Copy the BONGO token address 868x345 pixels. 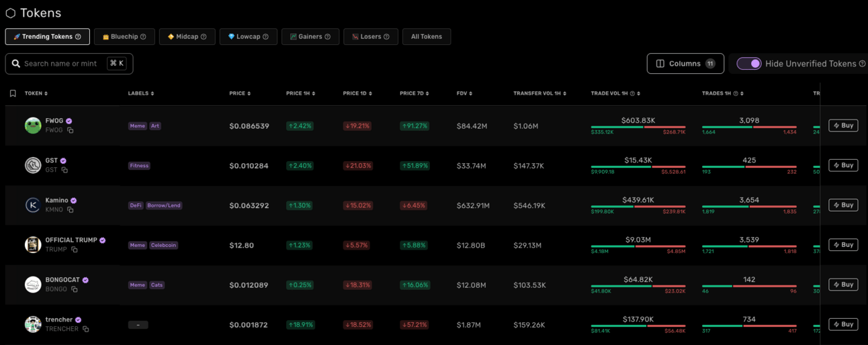(x=75, y=289)
